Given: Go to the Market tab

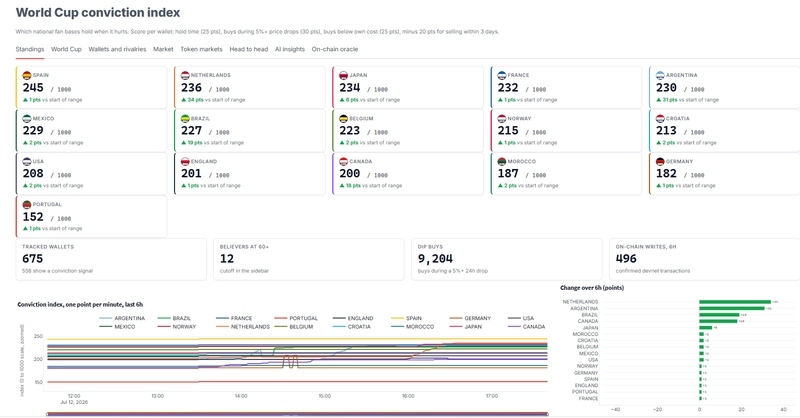Looking at the screenshot, I should 163,50.
